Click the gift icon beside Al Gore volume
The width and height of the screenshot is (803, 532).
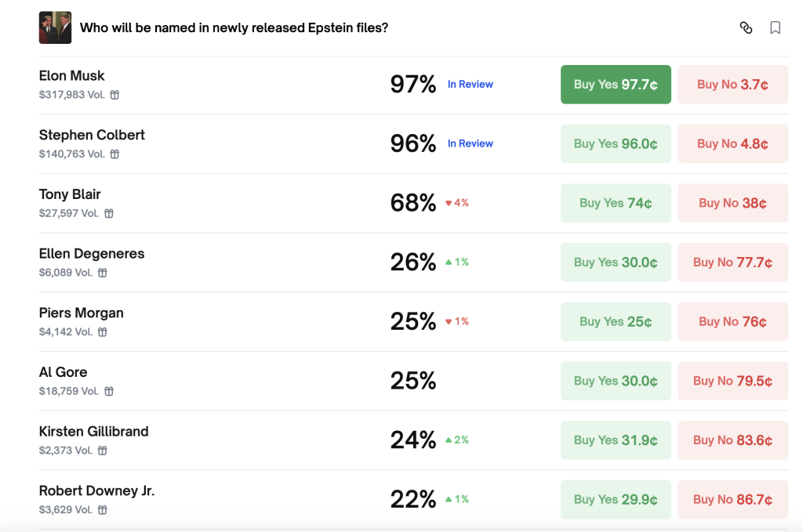point(109,391)
